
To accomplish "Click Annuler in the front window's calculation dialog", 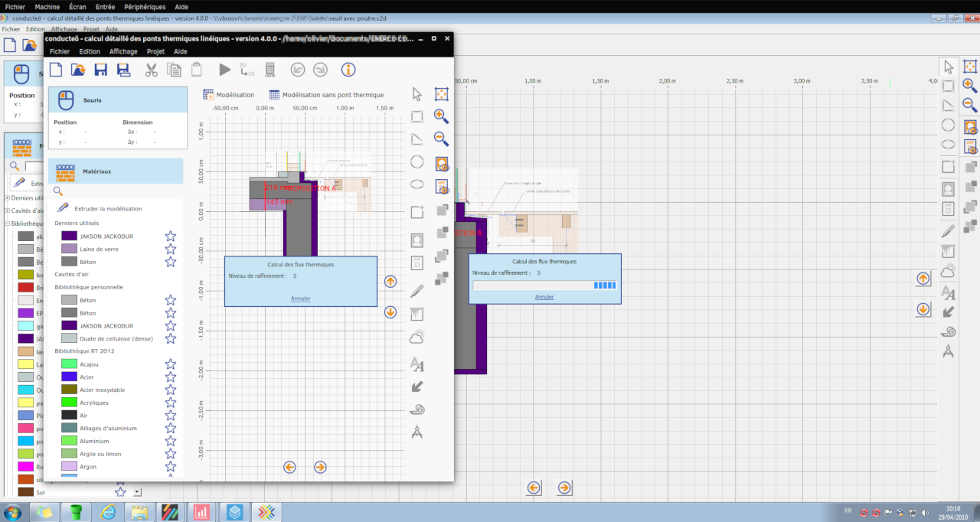I will click(301, 299).
